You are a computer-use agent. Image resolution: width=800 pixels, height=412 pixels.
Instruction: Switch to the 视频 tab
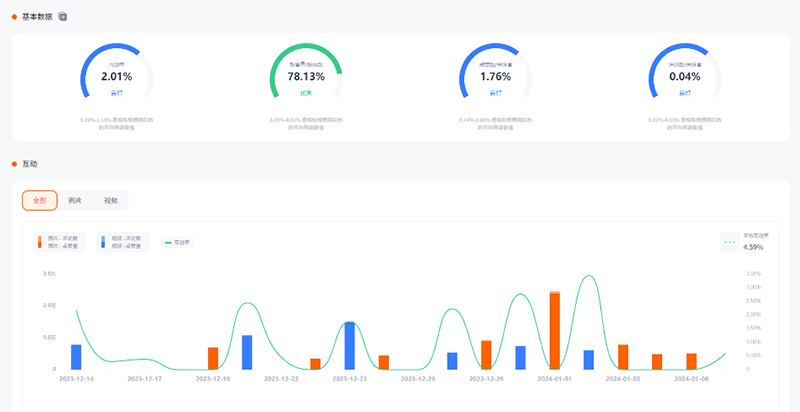click(110, 200)
